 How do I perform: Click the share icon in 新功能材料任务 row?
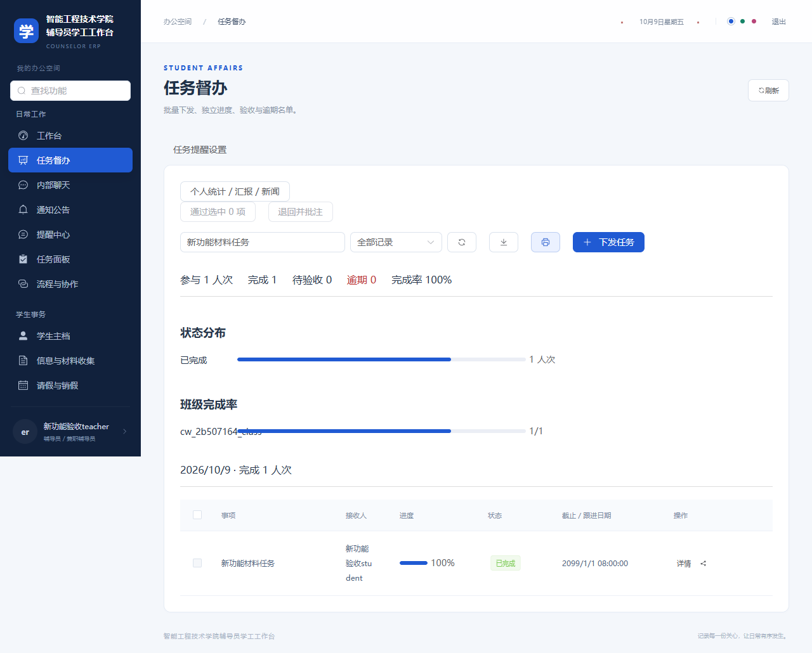coord(704,564)
